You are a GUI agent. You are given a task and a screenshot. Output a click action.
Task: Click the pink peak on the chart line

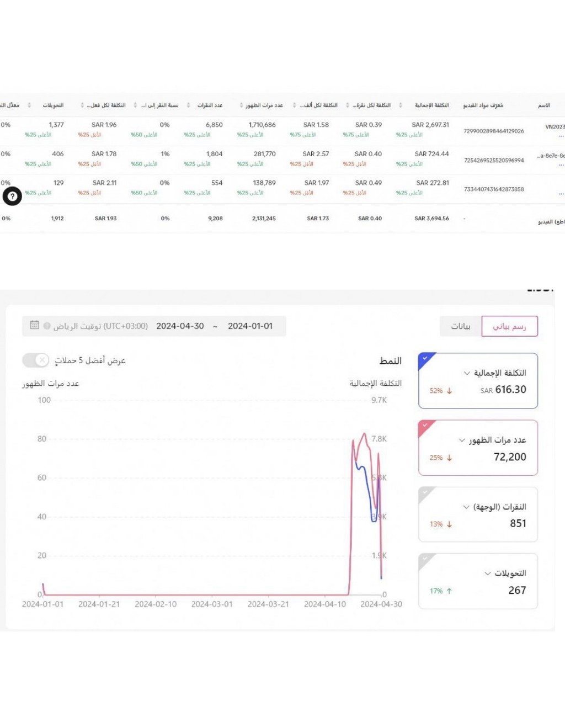tap(364, 434)
